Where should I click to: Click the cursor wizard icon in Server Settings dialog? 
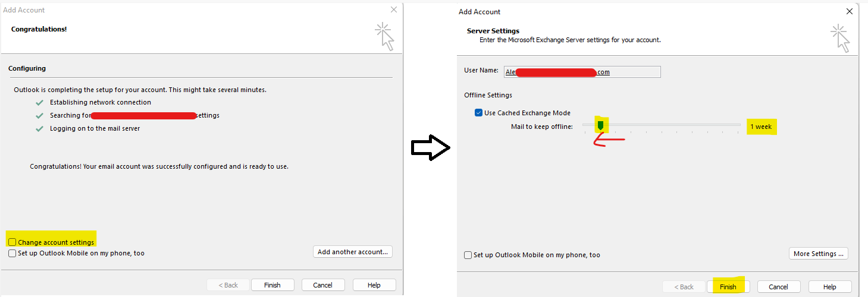pyautogui.click(x=841, y=39)
